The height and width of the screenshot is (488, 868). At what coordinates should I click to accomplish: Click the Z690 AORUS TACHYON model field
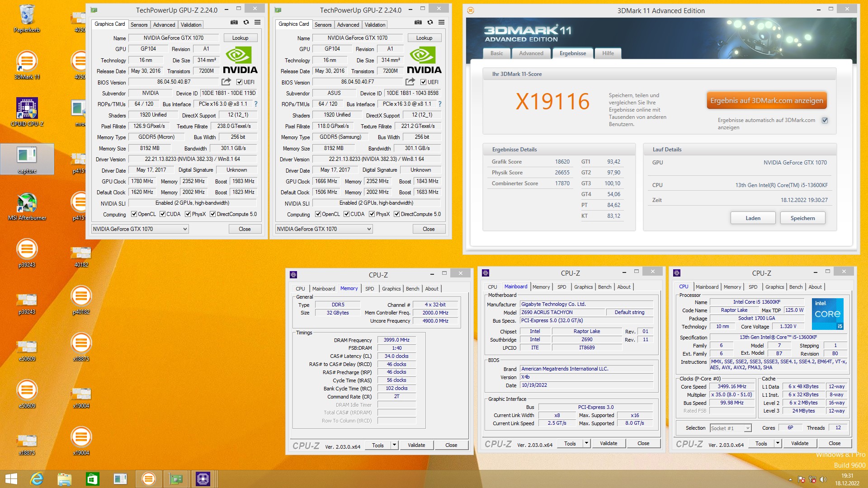[x=562, y=312]
